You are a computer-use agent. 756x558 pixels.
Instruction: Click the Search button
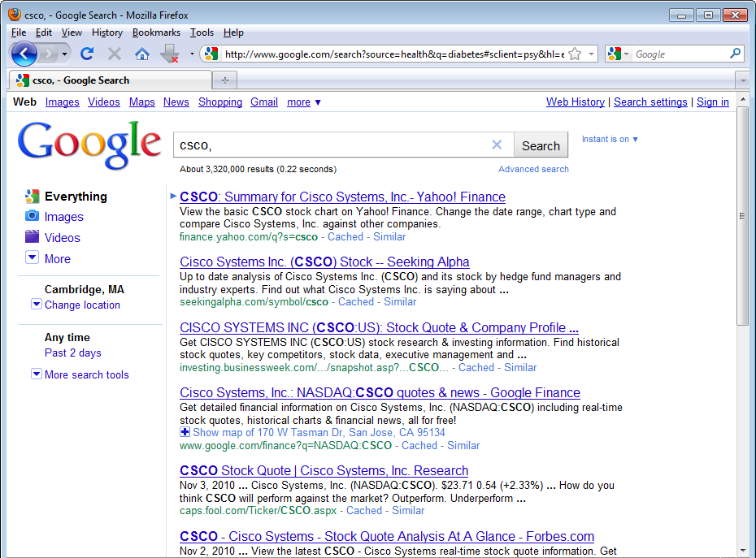pyautogui.click(x=541, y=145)
